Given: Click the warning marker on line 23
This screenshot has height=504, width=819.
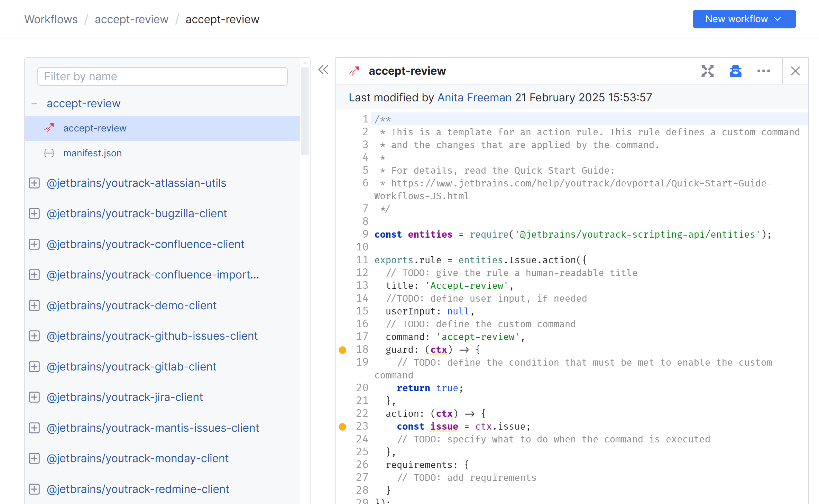Looking at the screenshot, I should pos(342,427).
